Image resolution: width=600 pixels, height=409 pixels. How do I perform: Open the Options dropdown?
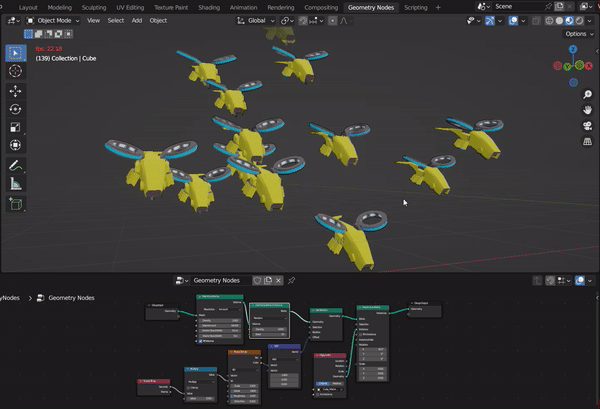[579, 34]
